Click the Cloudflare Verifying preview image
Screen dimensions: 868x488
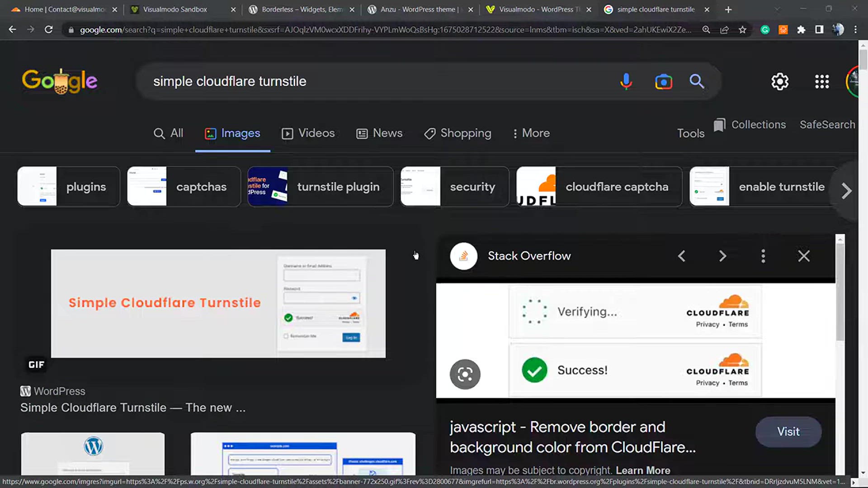[636, 341]
